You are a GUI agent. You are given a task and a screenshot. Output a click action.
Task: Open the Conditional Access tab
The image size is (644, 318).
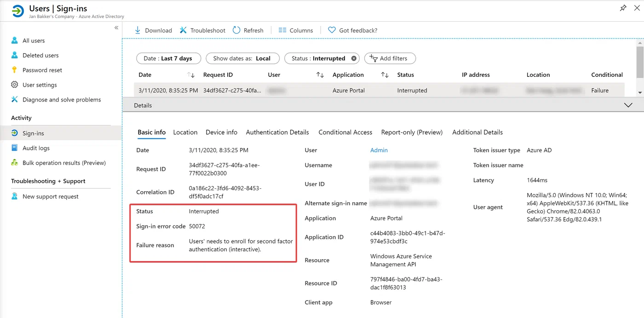pos(345,132)
